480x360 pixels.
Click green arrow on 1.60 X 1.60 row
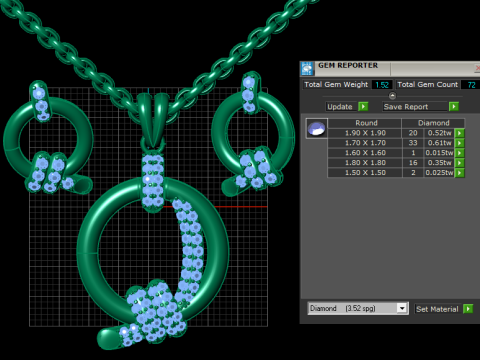coord(460,153)
